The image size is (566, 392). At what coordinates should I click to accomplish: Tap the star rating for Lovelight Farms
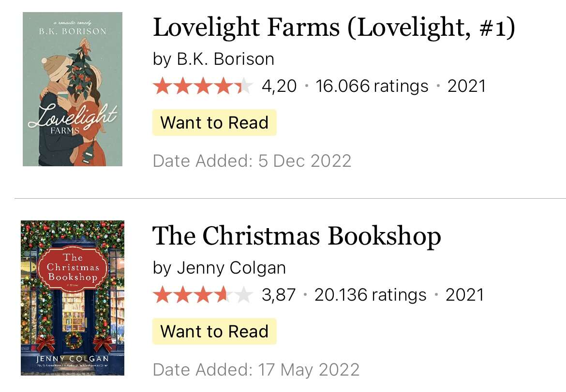[203, 86]
